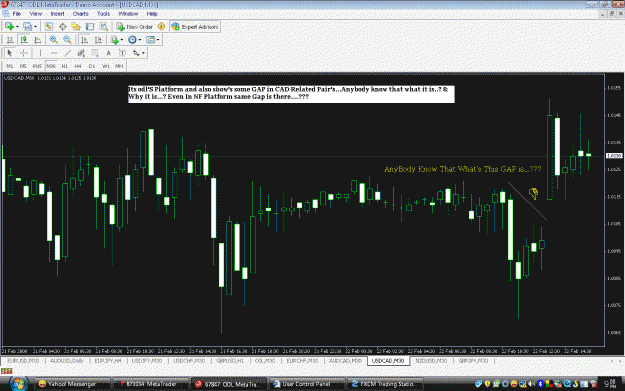Switch to M15 timeframe
The width and height of the screenshot is (625, 391).
[x=37, y=66]
